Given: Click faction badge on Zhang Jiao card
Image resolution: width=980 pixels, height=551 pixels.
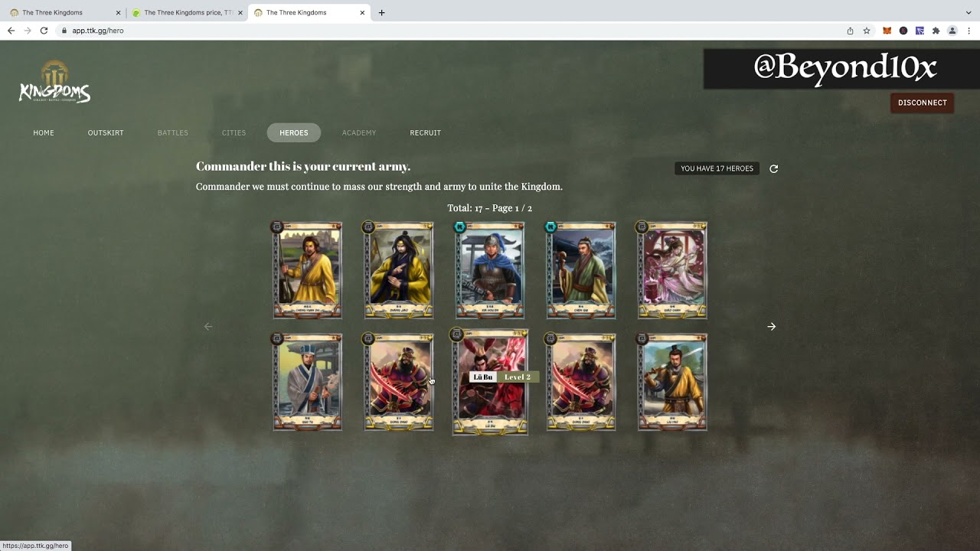Looking at the screenshot, I should [368, 227].
